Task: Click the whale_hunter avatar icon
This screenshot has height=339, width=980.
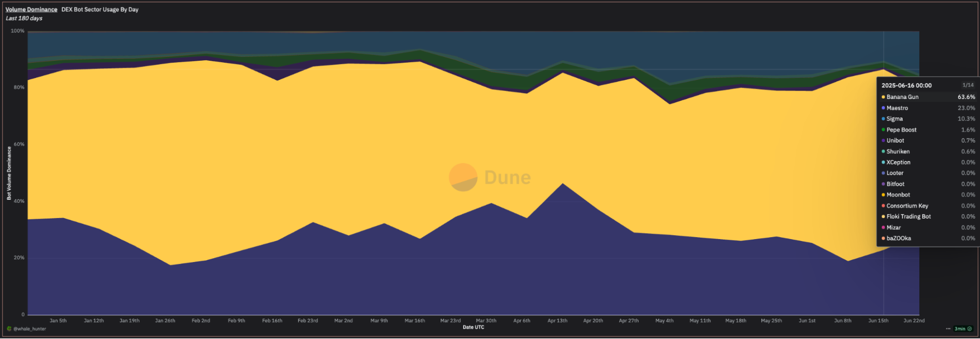Action: [9, 329]
